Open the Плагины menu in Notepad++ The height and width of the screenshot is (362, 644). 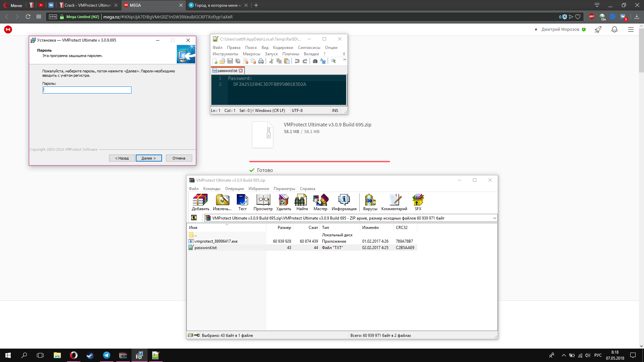290,54
